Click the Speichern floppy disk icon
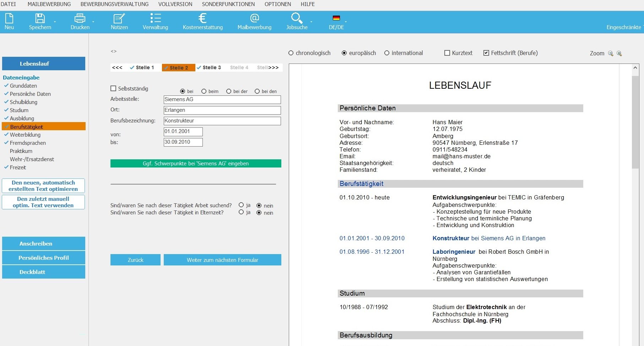The width and height of the screenshot is (644, 346). [40, 18]
